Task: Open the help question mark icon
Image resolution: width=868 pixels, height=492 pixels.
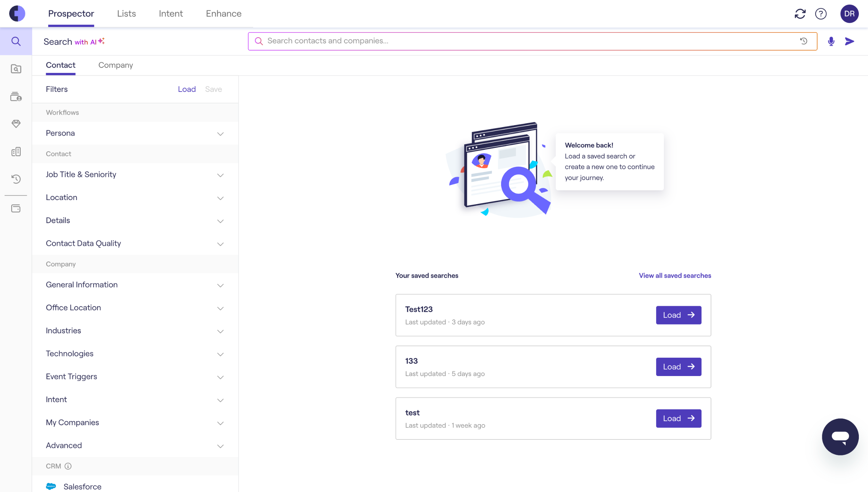Action: [821, 14]
